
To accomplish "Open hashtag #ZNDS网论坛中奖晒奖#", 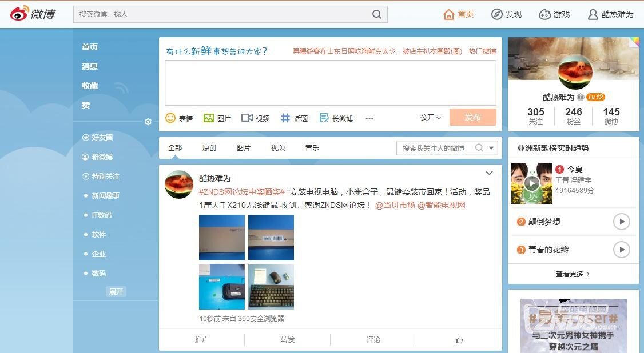I will pyautogui.click(x=242, y=192).
